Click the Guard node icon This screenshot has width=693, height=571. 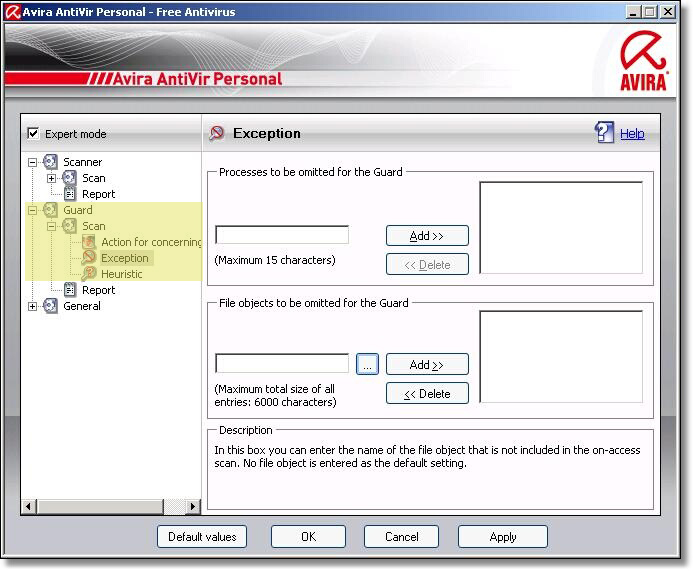coord(50,210)
